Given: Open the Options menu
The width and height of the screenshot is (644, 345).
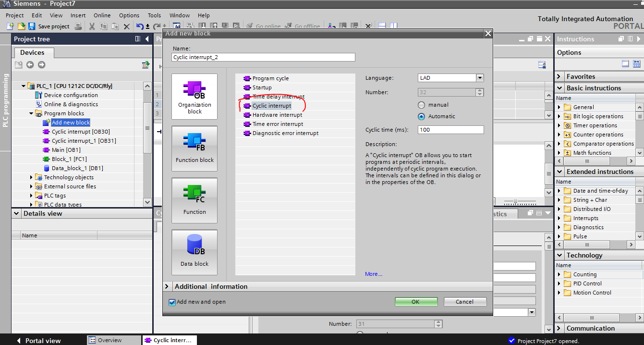Looking at the screenshot, I should 129,15.
